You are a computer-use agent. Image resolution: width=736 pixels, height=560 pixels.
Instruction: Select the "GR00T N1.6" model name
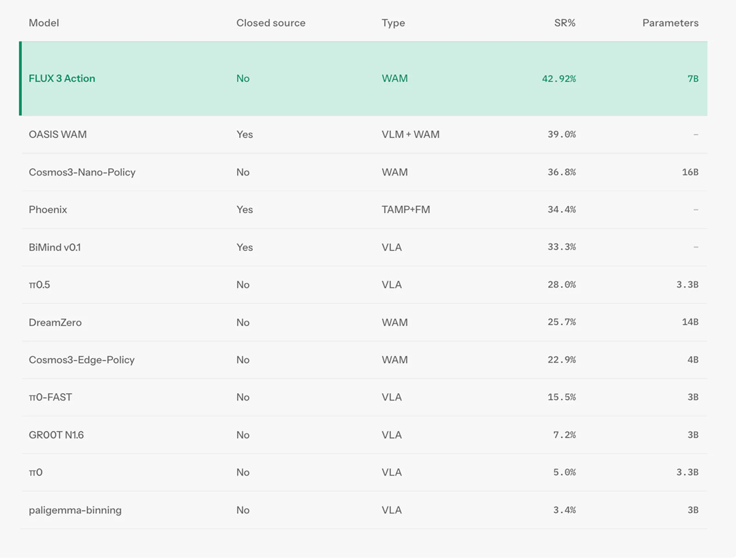pos(56,435)
